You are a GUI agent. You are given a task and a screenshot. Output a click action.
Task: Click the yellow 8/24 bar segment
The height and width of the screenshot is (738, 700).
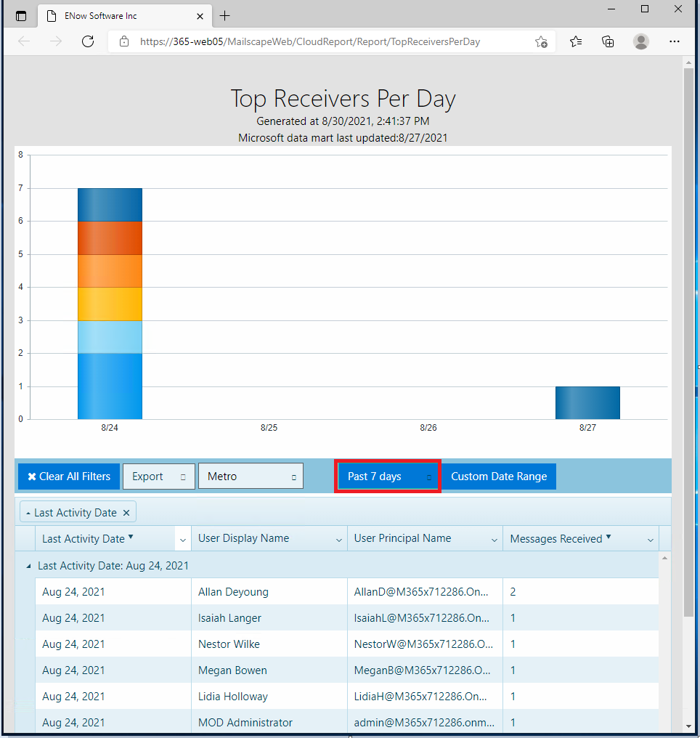point(110,304)
